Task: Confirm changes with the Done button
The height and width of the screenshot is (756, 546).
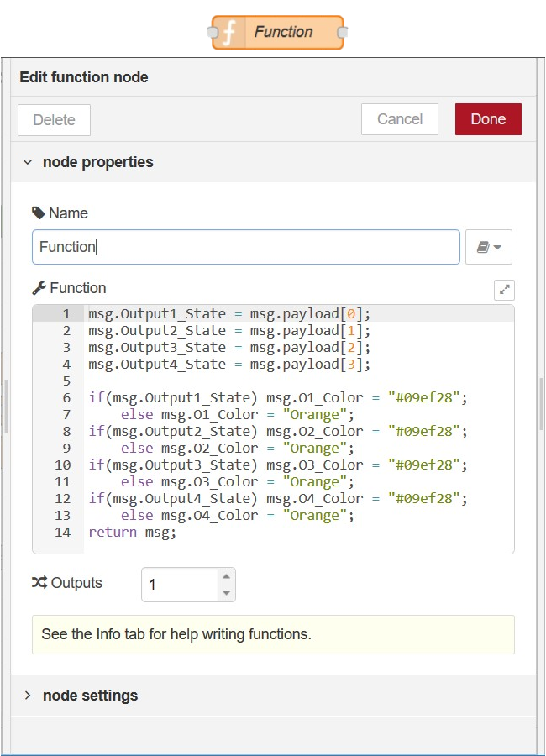Action: click(488, 119)
